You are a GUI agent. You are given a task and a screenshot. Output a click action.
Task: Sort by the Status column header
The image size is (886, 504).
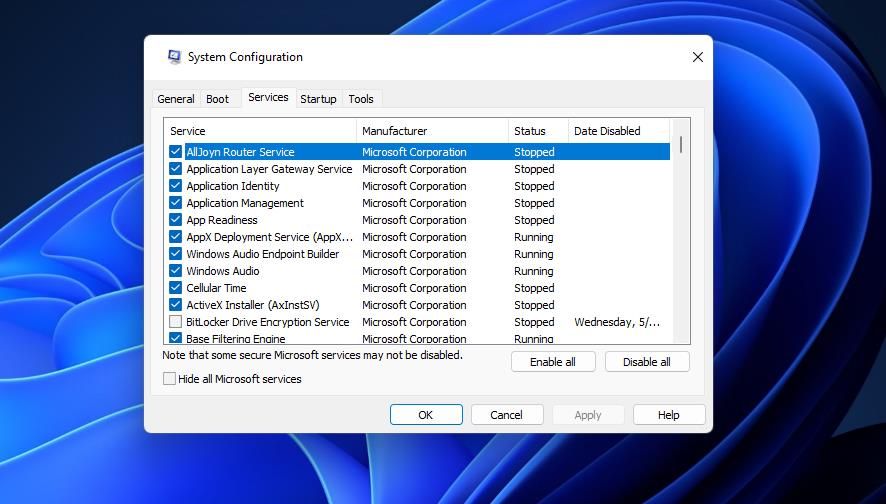538,131
